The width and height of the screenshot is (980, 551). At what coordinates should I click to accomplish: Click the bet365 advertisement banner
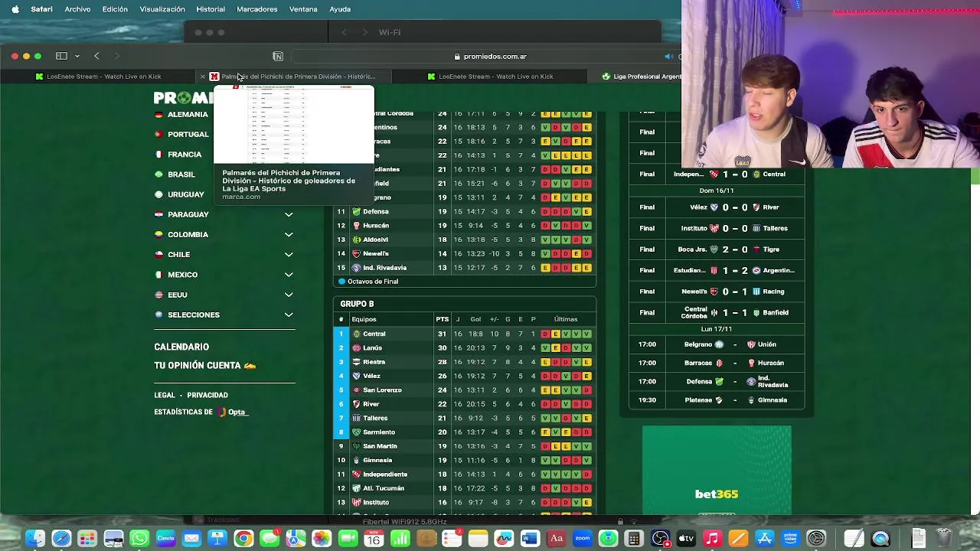717,470
